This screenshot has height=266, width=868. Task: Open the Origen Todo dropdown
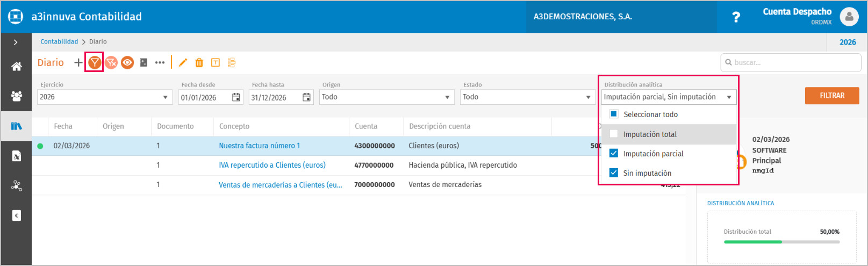(386, 97)
